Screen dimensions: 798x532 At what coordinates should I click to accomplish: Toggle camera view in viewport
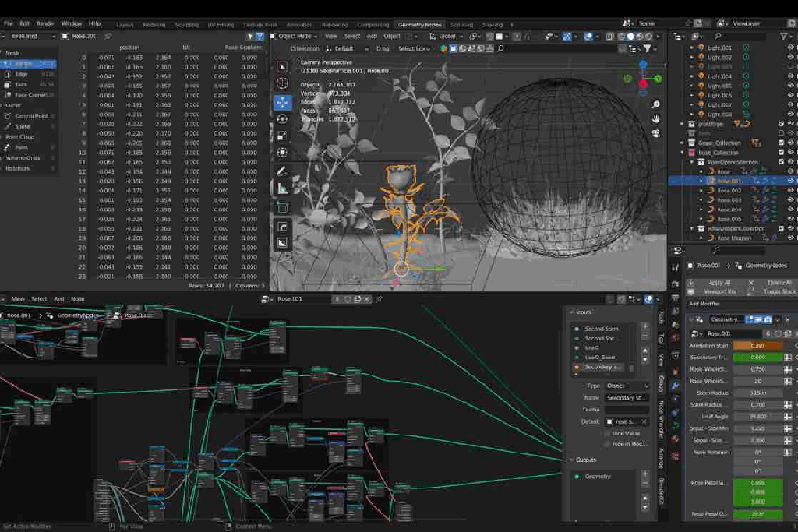[656, 133]
